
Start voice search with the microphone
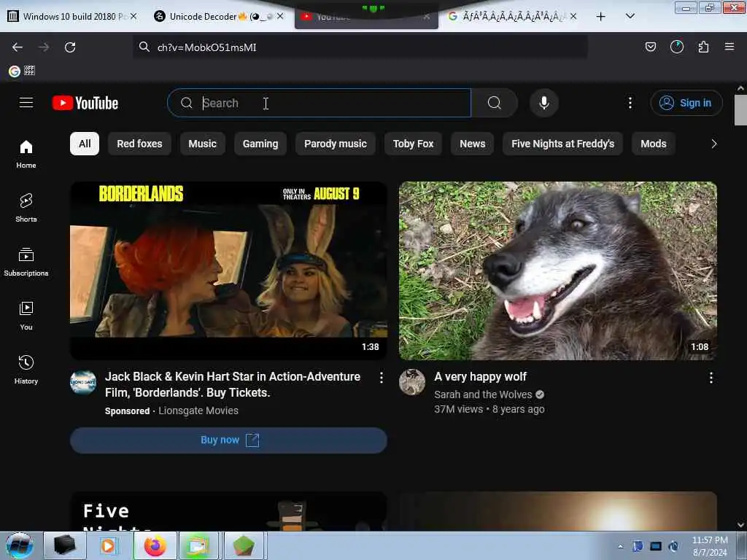pos(543,103)
